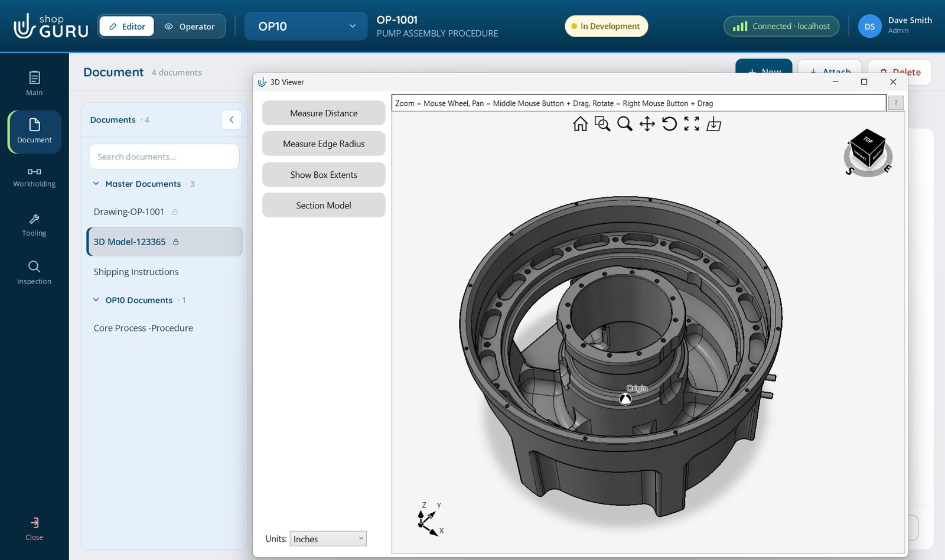Switch to Operator mode

tap(190, 27)
